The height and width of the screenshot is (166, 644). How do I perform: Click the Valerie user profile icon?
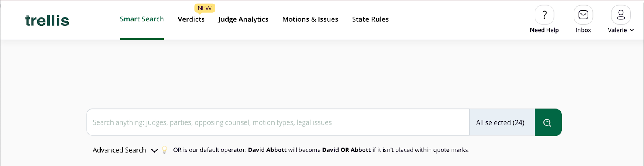coord(621,15)
